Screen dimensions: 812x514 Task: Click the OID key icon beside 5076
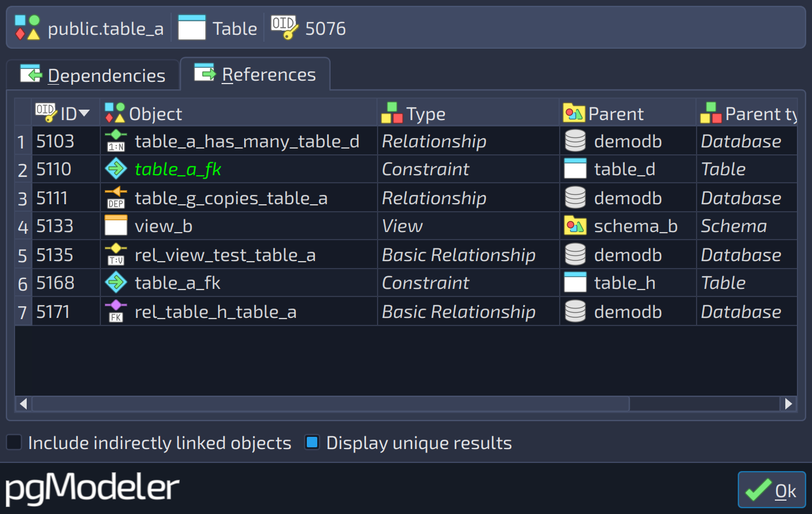(284, 28)
